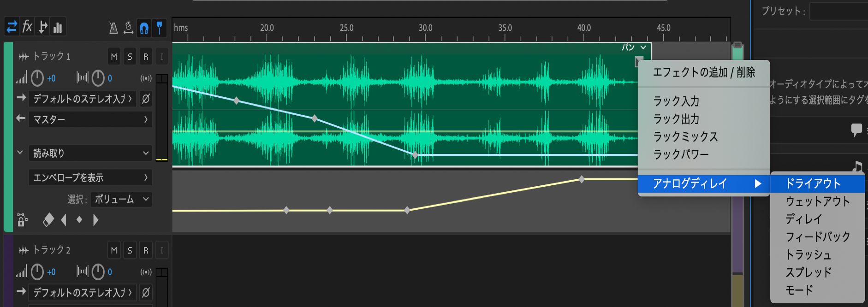Viewport: 868px width, 307px height.
Task: Toggle Track 1 phase invert icon
Action: coord(146,99)
